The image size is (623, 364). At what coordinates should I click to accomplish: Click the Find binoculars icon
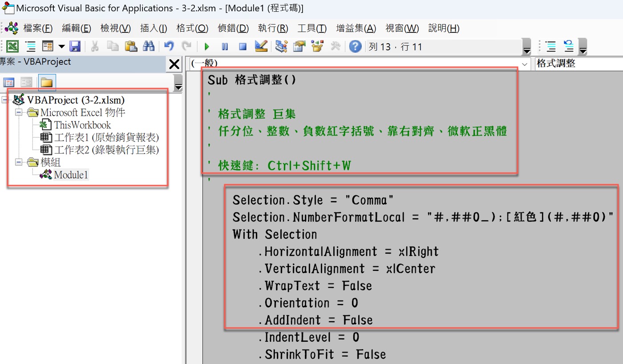(x=148, y=46)
